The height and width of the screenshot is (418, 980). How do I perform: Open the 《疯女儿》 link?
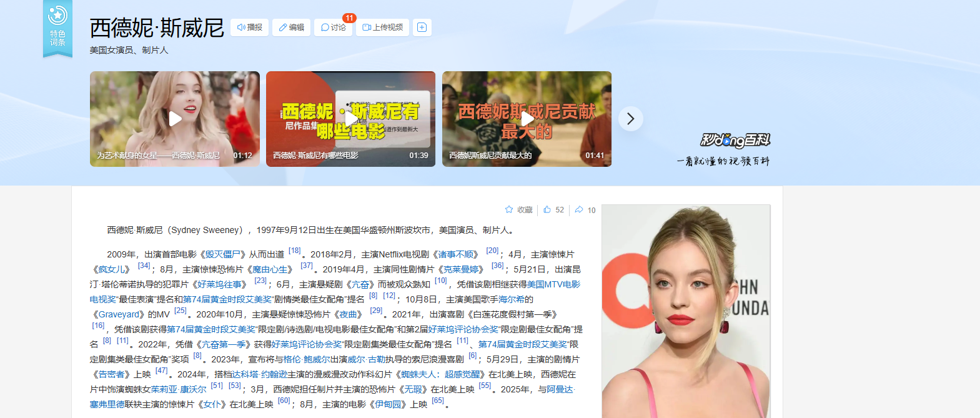coord(112,269)
